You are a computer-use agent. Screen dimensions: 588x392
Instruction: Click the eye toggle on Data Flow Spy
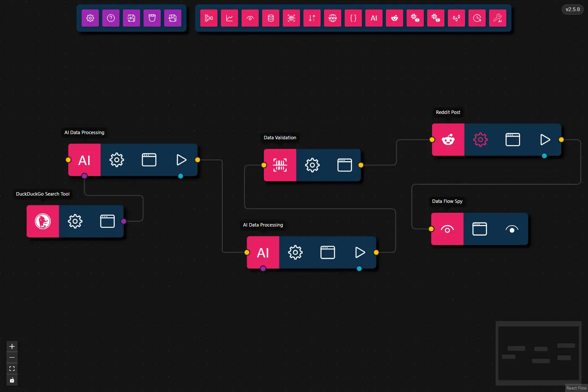[511, 229]
